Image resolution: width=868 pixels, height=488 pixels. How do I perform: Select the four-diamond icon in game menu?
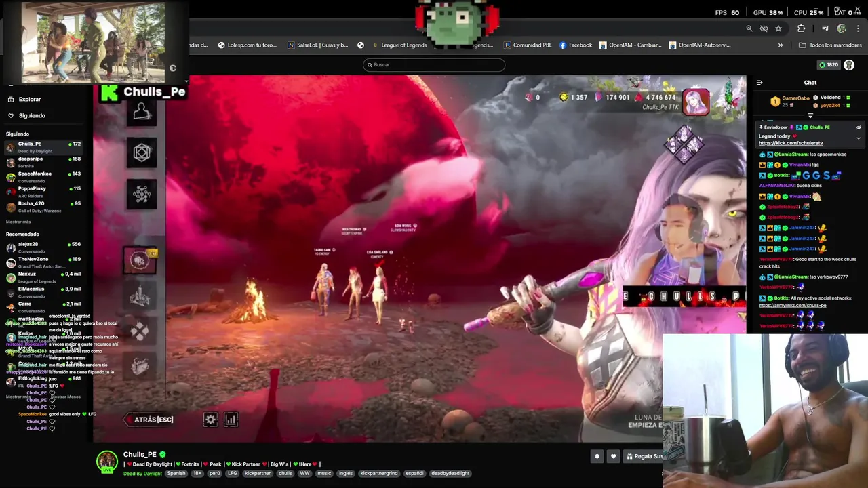click(x=140, y=331)
